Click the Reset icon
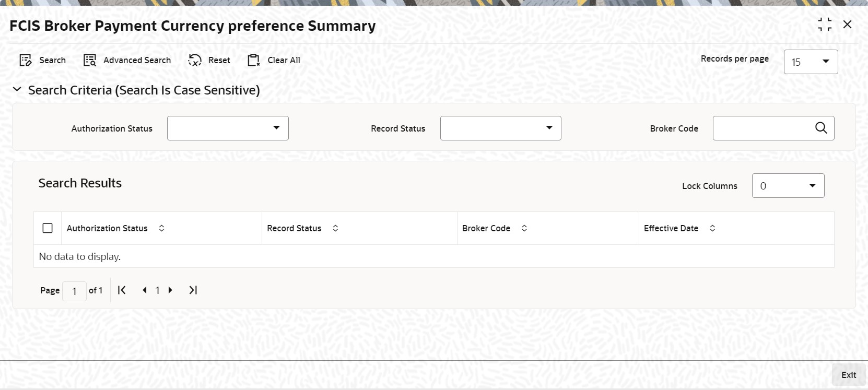Viewport: 868px width, 390px height. tap(195, 61)
